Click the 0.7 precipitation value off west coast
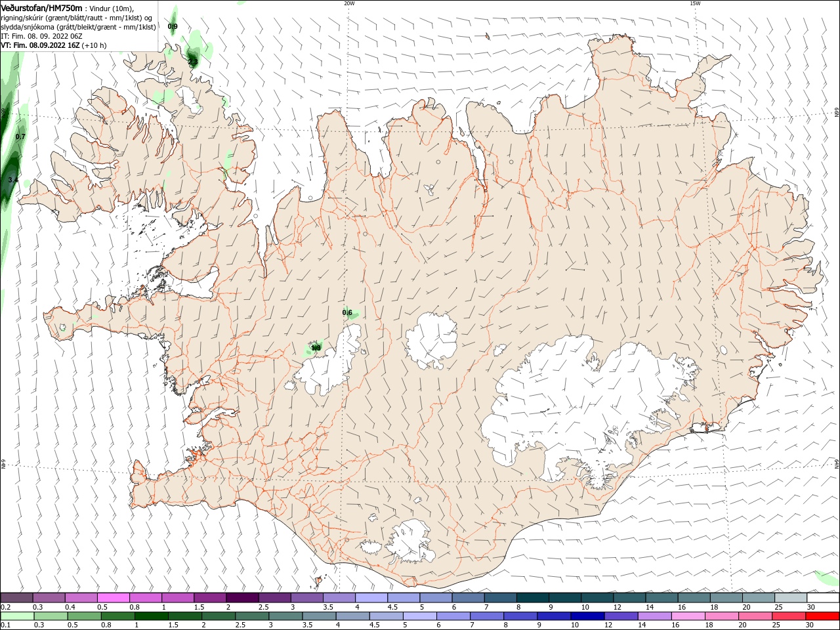This screenshot has width=840, height=630. (x=20, y=136)
